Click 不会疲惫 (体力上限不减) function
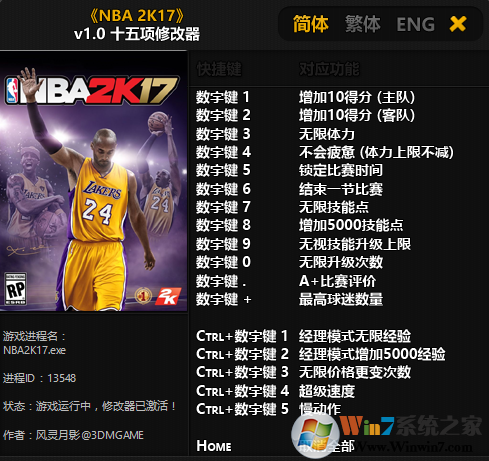The height and width of the screenshot is (461, 489). tap(376, 152)
